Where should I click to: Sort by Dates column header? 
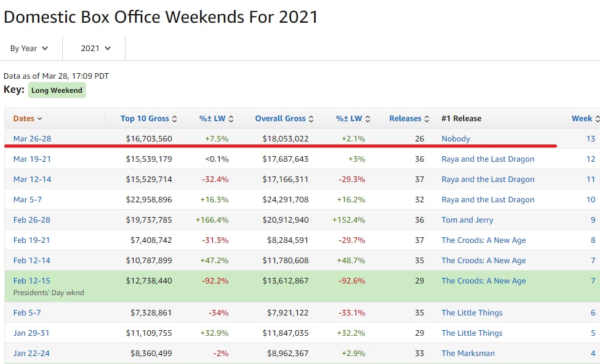28,119
